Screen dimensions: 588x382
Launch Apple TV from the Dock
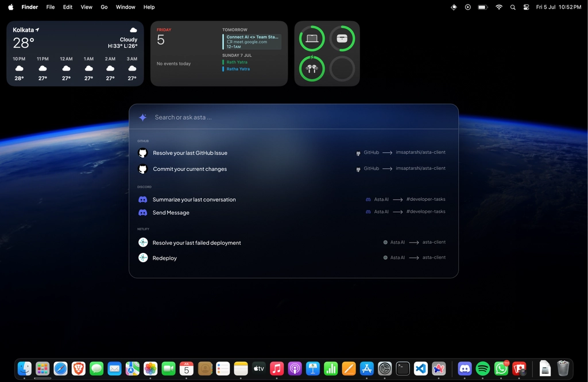pos(259,369)
